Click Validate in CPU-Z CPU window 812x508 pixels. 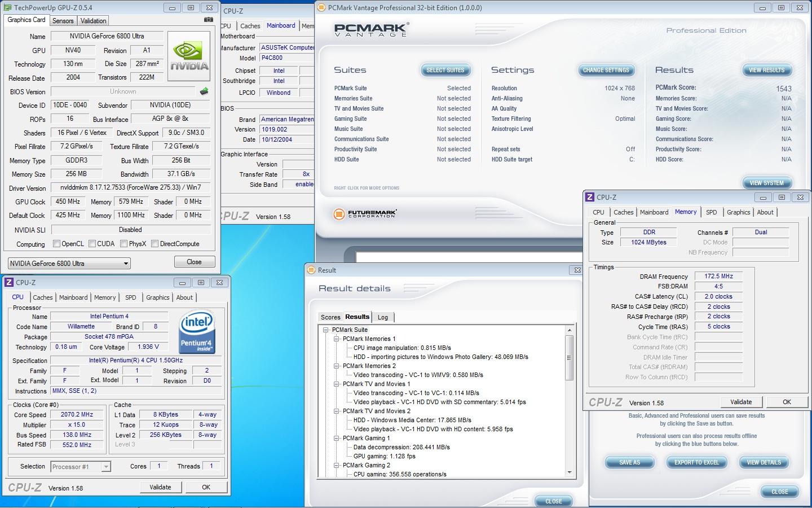pos(160,487)
